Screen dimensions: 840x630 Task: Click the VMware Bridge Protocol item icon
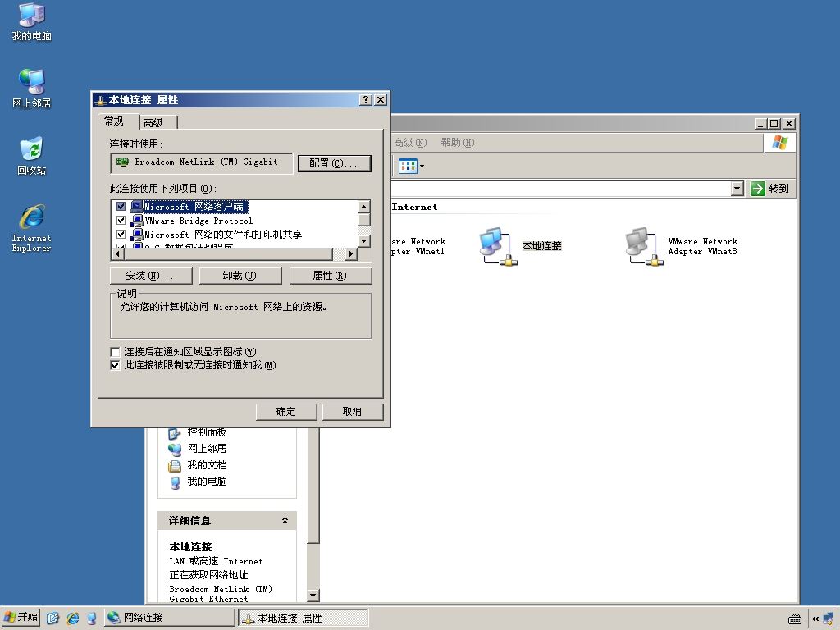(137, 220)
